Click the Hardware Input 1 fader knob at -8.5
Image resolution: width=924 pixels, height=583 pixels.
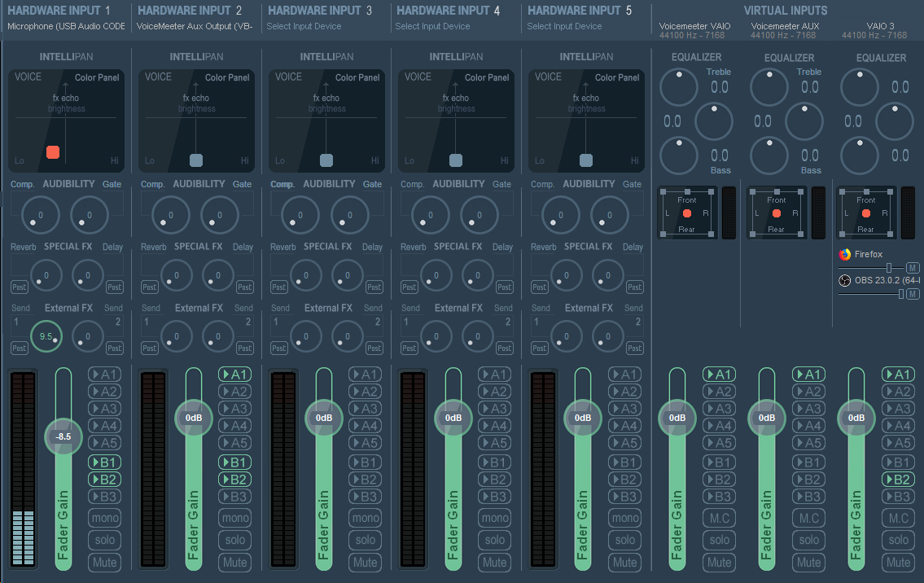[63, 436]
